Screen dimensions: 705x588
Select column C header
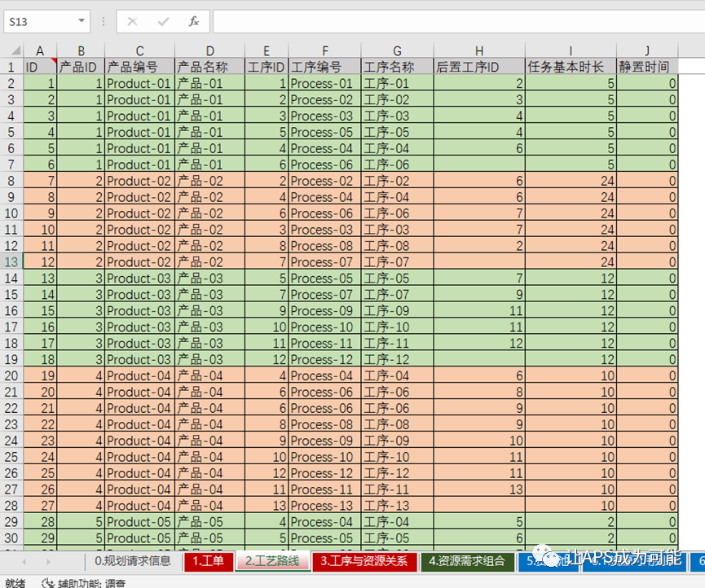(140, 50)
